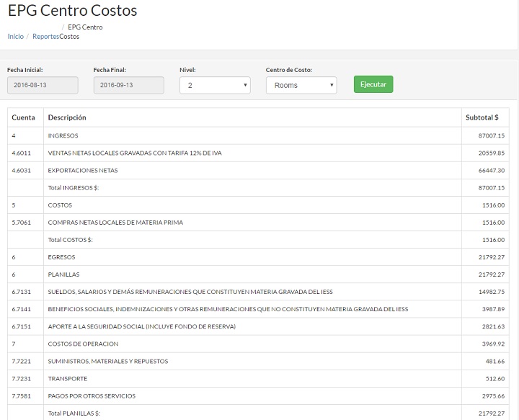Click the Subtotal $ column header
This screenshot has width=519, height=420.
pyautogui.click(x=482, y=117)
